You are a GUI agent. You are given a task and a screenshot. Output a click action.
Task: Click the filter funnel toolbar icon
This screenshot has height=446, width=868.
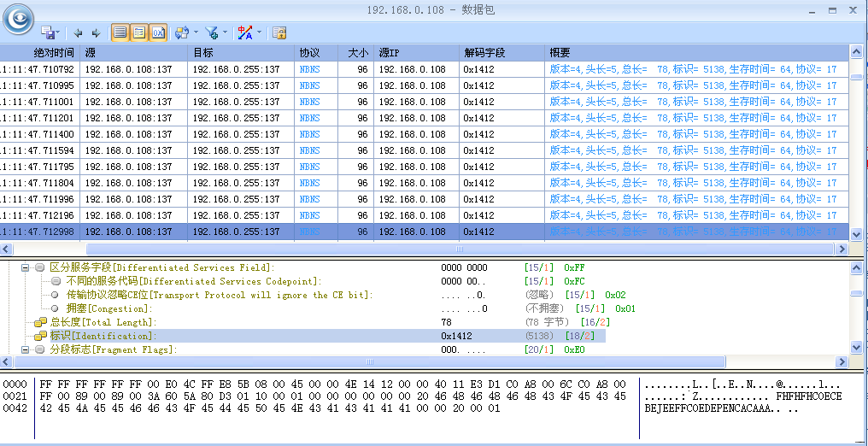pyautogui.click(x=212, y=33)
